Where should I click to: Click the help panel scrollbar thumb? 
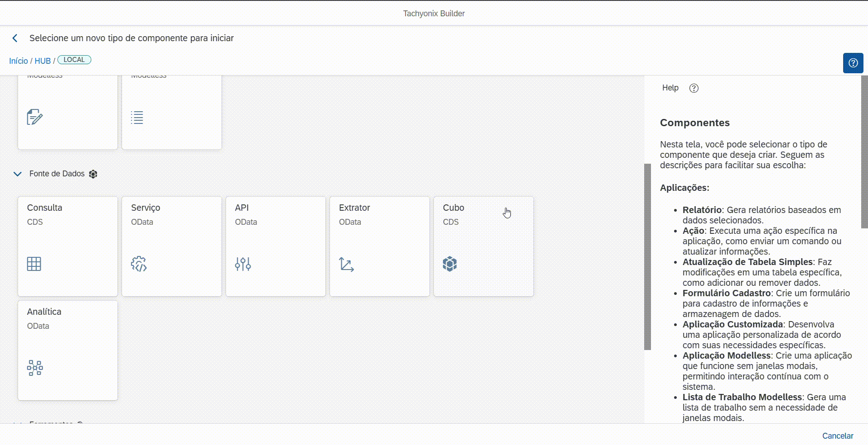(864, 151)
